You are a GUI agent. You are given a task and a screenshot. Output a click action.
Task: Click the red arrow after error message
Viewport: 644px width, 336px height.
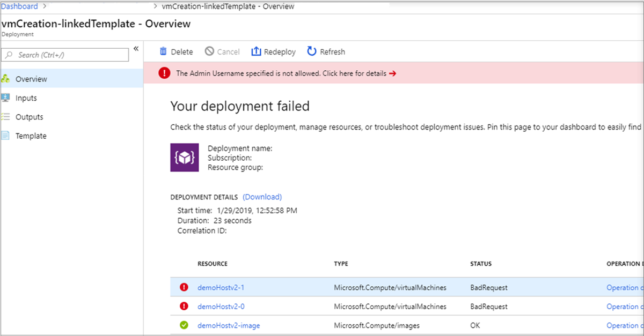tap(392, 73)
